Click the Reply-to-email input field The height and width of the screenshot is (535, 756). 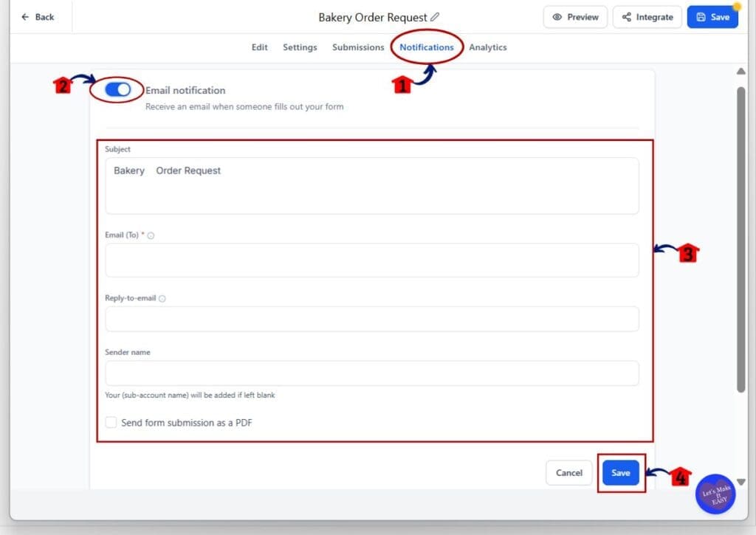[x=372, y=319]
